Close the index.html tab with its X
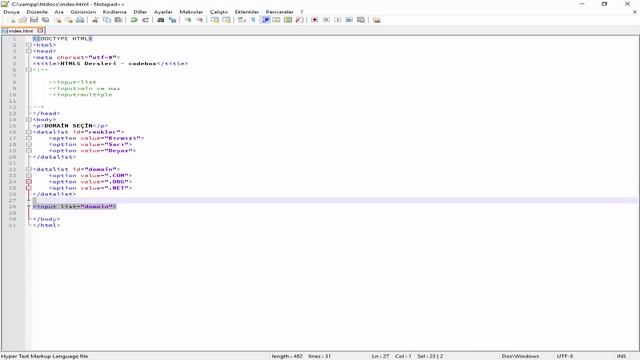The height and width of the screenshot is (360, 640). pos(40,31)
